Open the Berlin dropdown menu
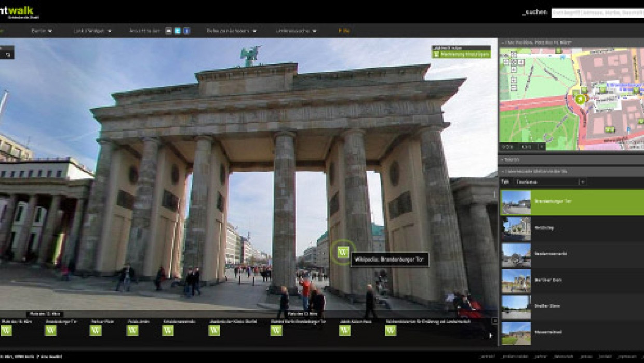644x363 pixels. pos(42,30)
